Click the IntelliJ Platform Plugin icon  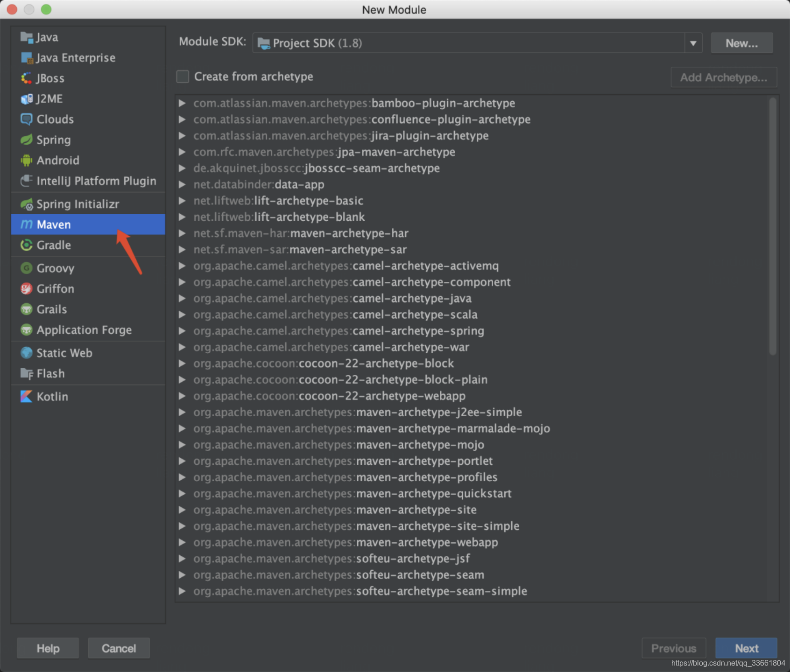click(27, 181)
